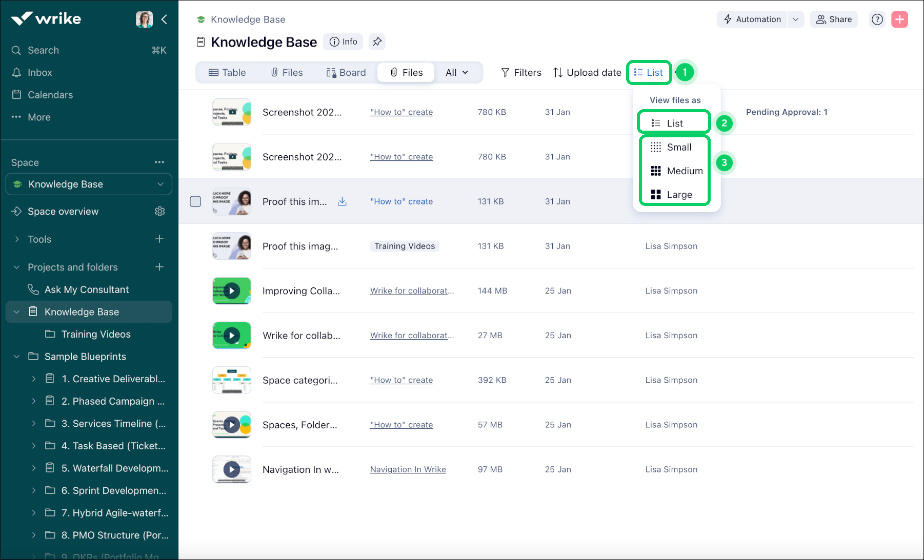Switch to the Table view tab

point(228,72)
